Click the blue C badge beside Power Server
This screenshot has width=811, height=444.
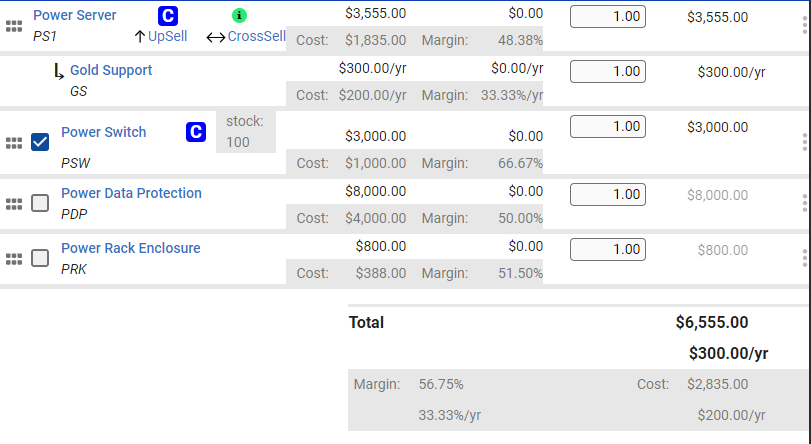(168, 16)
